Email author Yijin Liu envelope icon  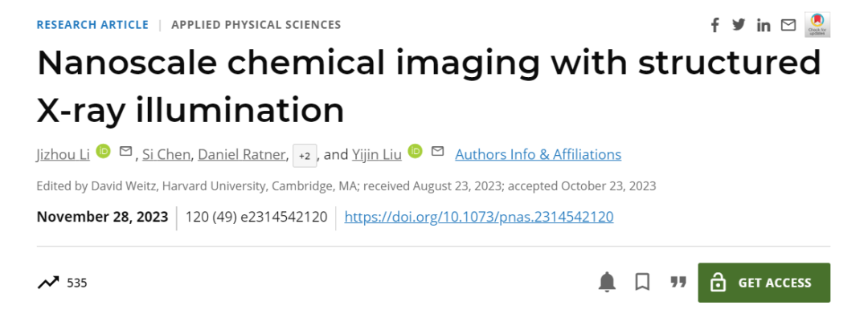click(438, 151)
